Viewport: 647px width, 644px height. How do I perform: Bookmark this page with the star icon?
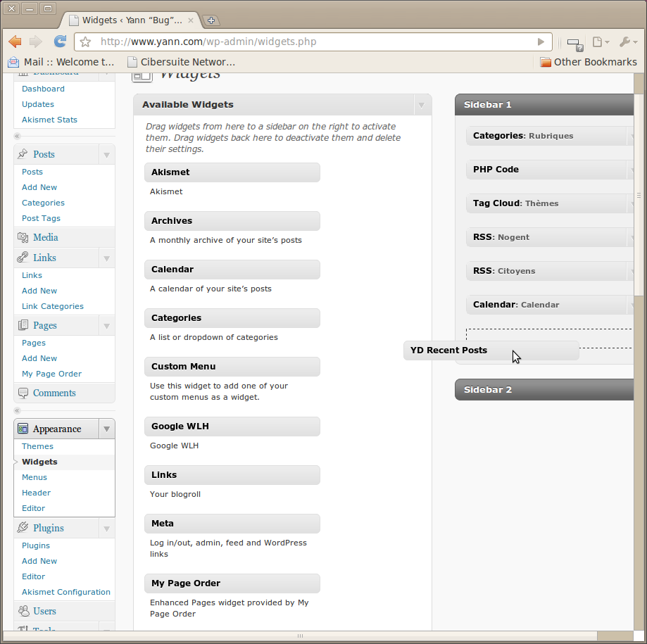tap(85, 42)
